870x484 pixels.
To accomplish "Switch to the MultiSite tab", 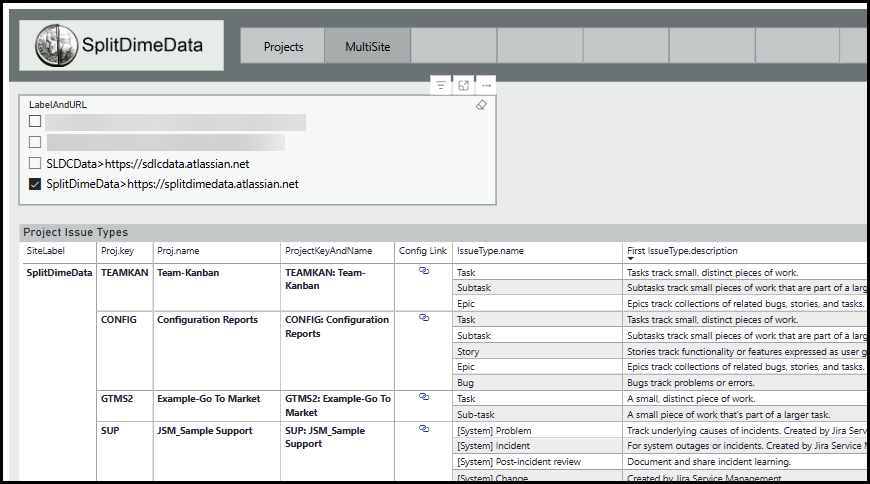I will [x=367, y=47].
